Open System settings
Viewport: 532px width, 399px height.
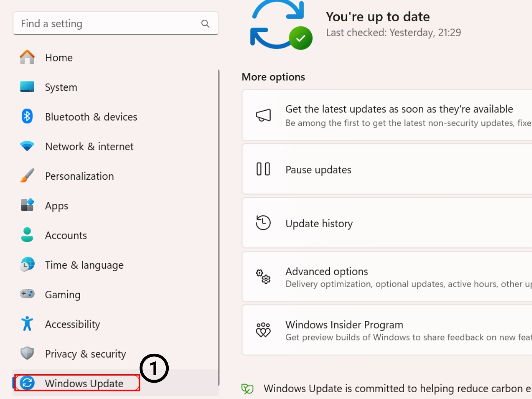[116, 87]
